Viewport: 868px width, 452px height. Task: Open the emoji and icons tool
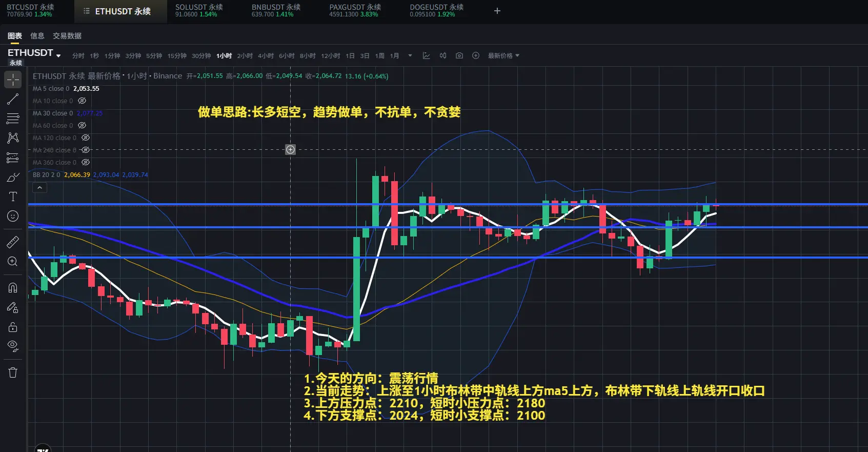click(x=13, y=217)
